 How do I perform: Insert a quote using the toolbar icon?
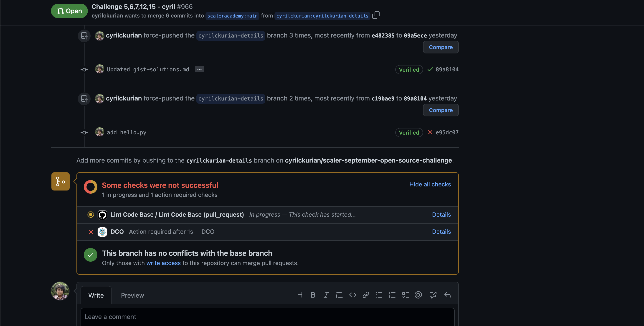pyautogui.click(x=339, y=295)
